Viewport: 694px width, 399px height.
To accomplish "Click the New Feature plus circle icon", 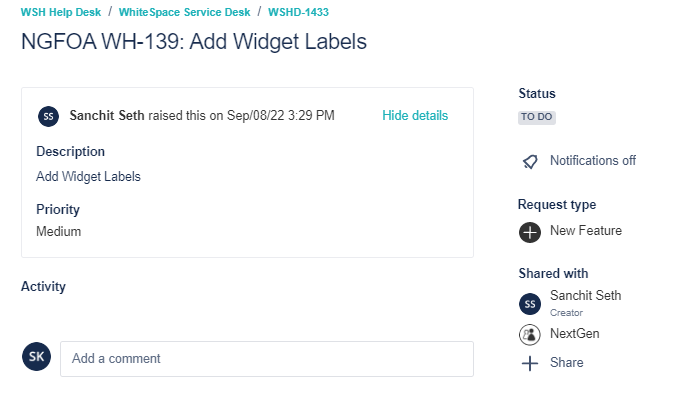I will 530,232.
